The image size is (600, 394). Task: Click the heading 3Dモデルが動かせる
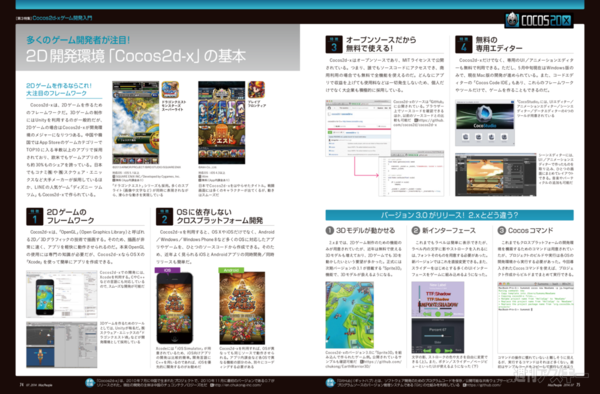tap(365, 230)
